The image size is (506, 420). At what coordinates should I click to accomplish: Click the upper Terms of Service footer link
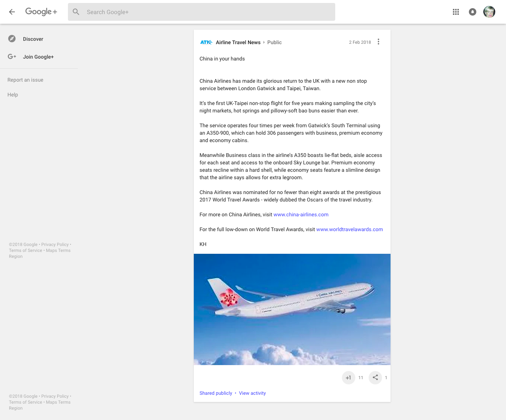26,250
